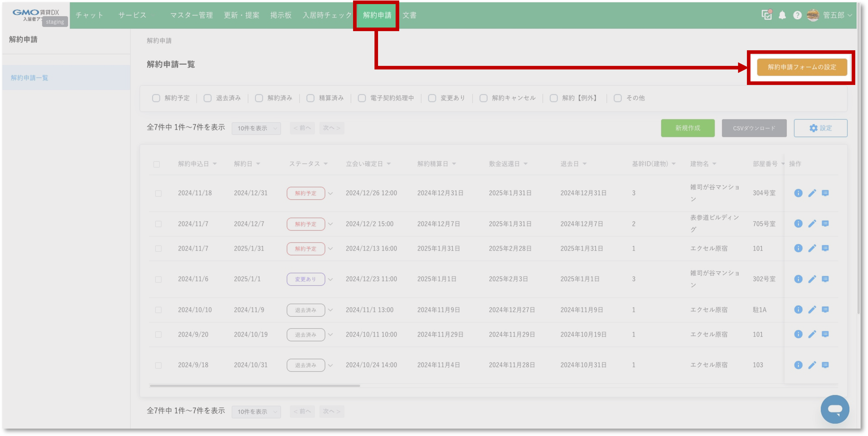868x436 pixels.
Task: Expand status dropdown for 変更あり row
Action: [331, 279]
